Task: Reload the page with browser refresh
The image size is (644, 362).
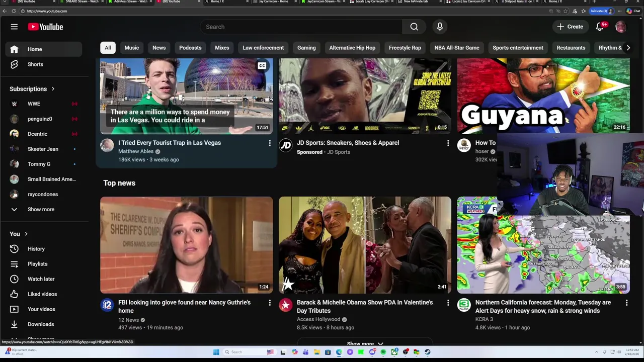Action: 14,11
